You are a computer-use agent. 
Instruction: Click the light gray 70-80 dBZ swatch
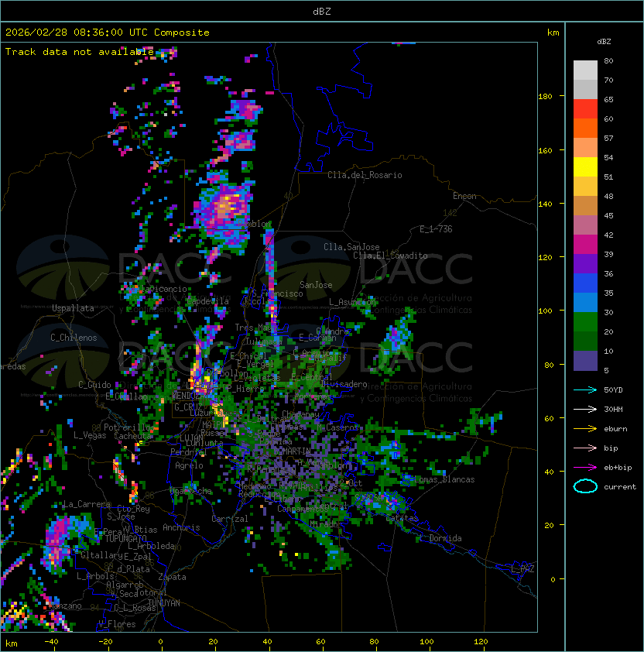(585, 70)
